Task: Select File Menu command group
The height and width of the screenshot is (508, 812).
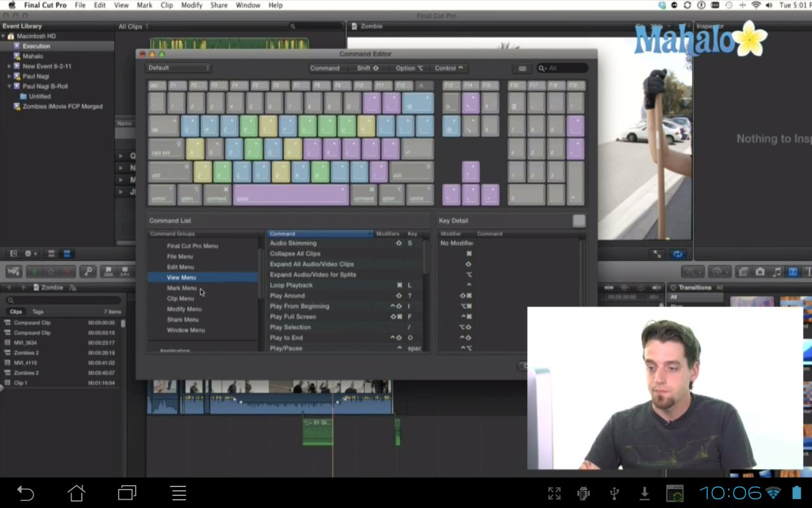Action: point(180,257)
